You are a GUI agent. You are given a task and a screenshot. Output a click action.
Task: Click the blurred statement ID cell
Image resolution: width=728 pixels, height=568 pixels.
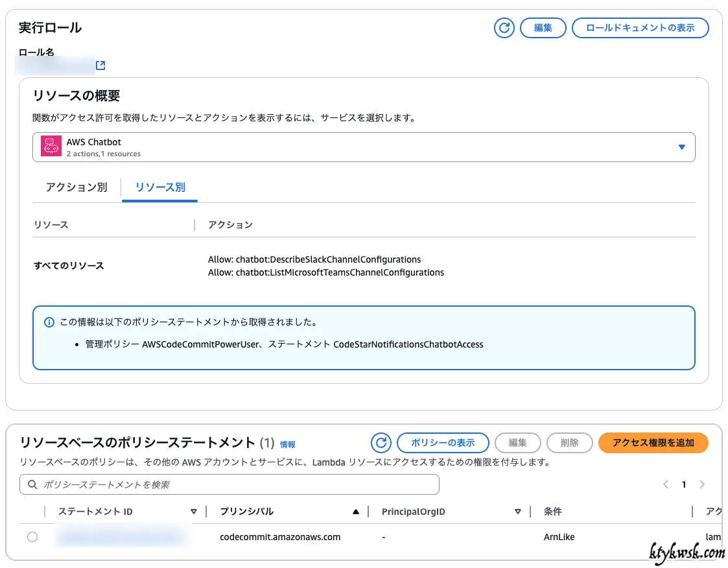123,537
